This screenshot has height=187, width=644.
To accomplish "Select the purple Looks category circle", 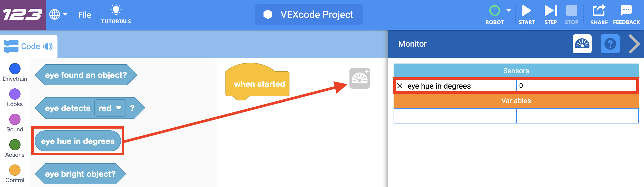I will pos(15,94).
